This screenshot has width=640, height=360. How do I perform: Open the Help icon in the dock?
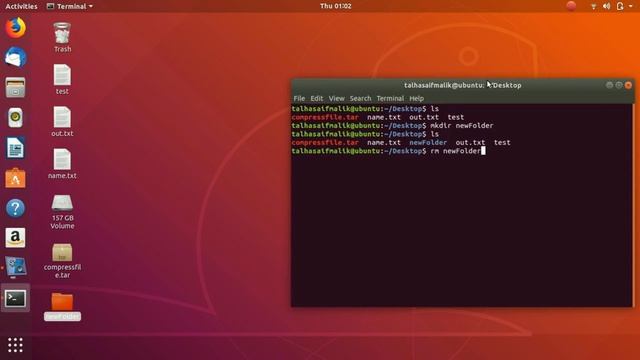point(16,208)
